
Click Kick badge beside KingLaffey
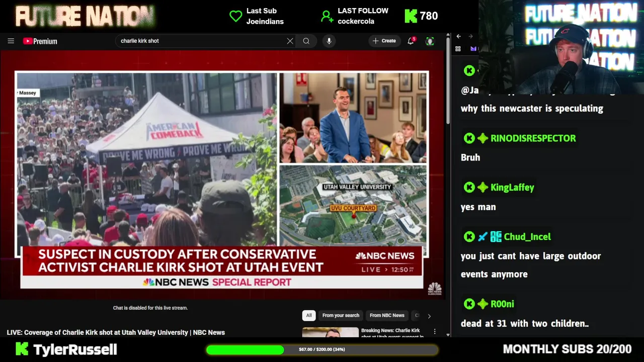[469, 188]
